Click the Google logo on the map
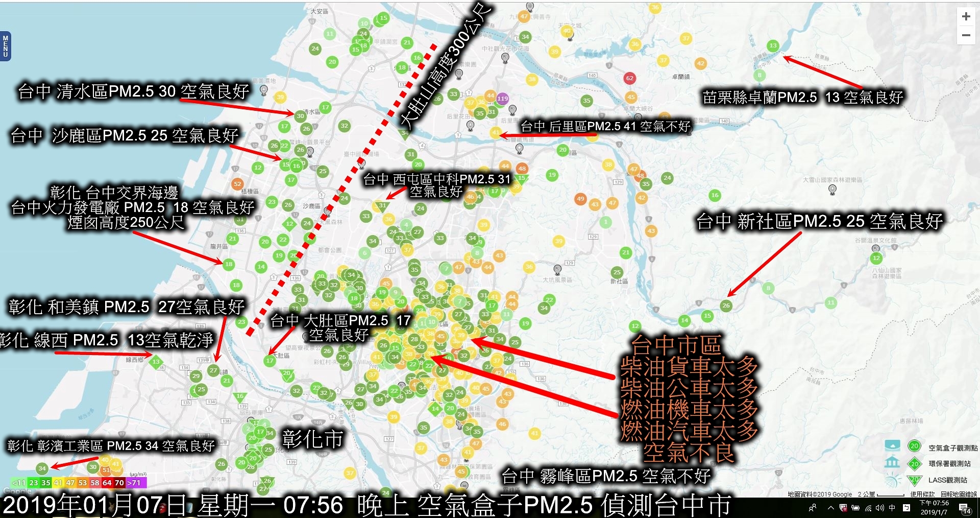 point(17,491)
